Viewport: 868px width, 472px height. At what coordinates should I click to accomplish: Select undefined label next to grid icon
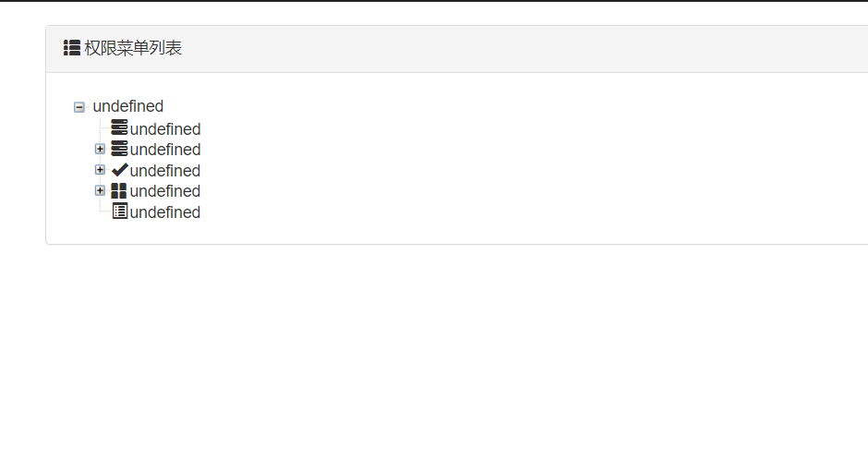[x=165, y=191]
